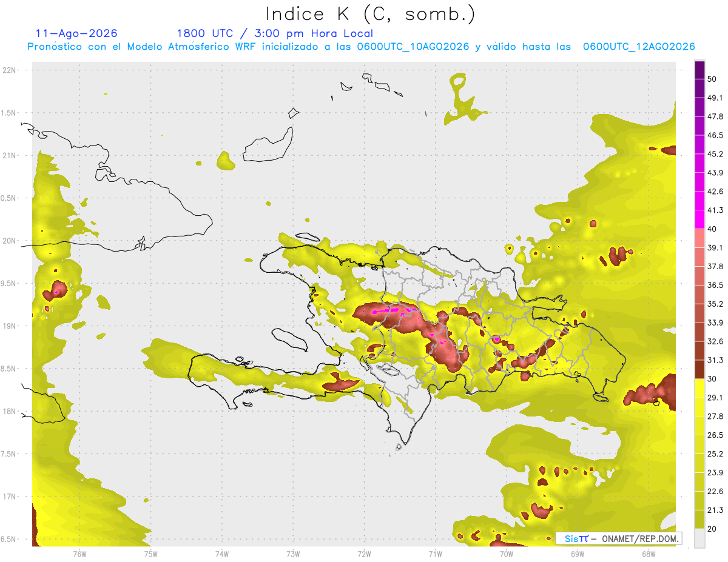Screen dimensions: 728x562
Task: Click the latitude label "17N"
Action: tap(10, 497)
